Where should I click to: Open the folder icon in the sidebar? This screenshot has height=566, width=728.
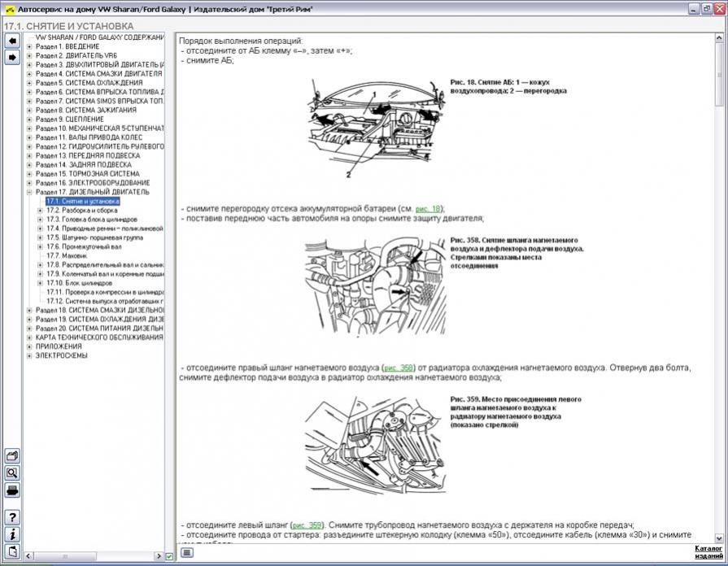point(12,455)
